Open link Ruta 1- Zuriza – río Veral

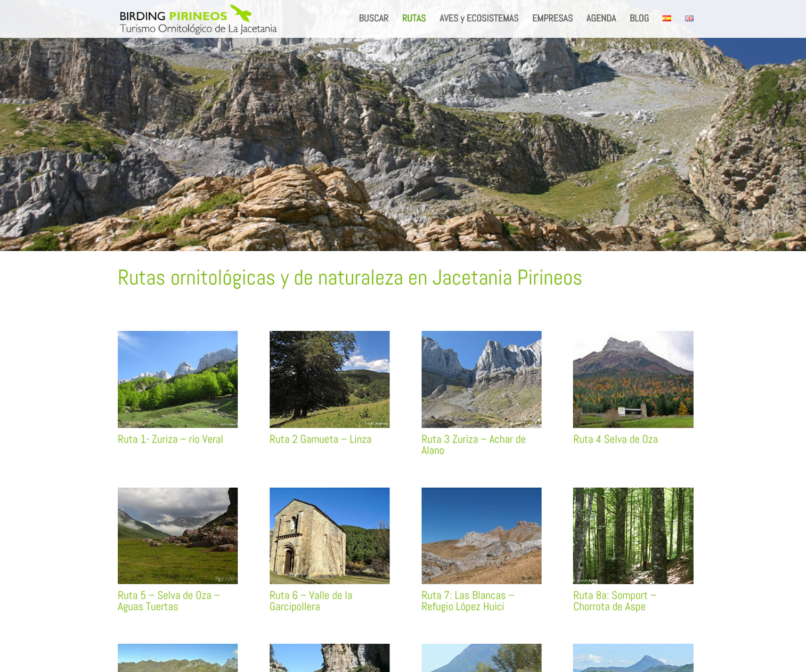[170, 439]
